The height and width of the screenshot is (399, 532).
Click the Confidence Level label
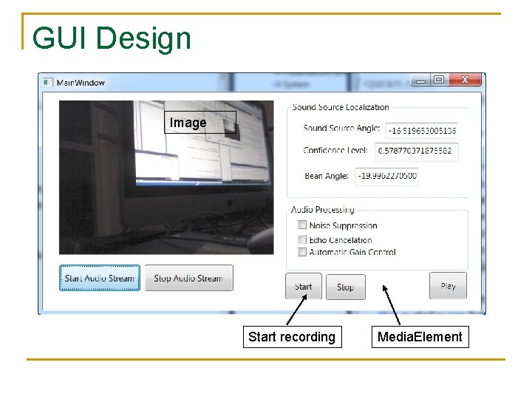point(335,150)
